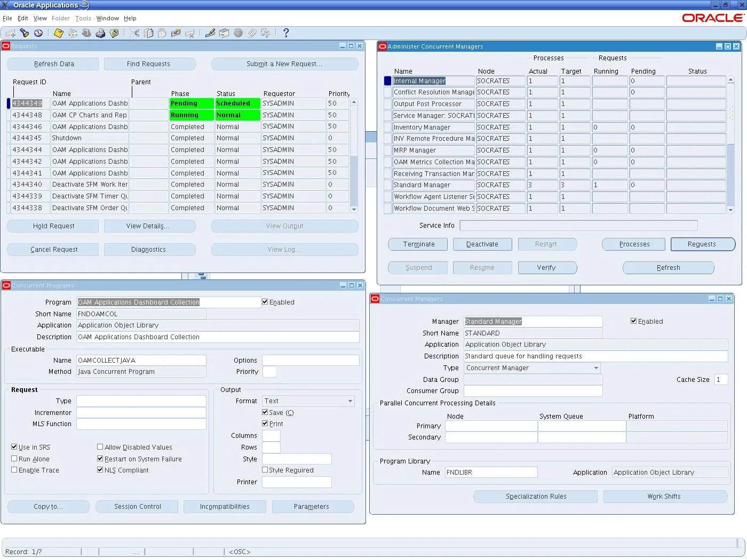Click the Copy toolbar icon
747x560 pixels.
148,33
